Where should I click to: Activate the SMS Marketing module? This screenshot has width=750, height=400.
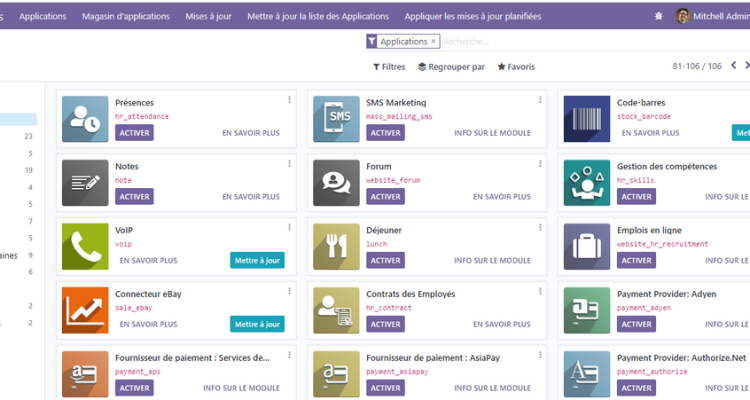386,133
